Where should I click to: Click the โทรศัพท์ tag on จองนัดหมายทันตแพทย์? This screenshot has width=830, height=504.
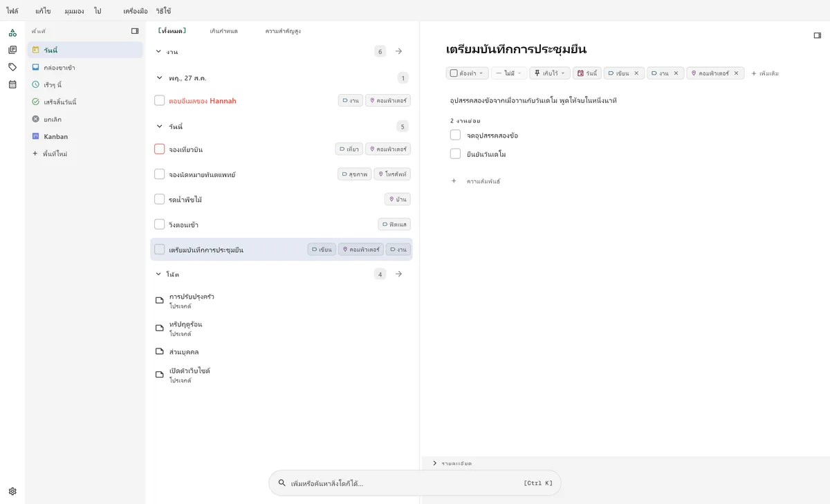392,174
